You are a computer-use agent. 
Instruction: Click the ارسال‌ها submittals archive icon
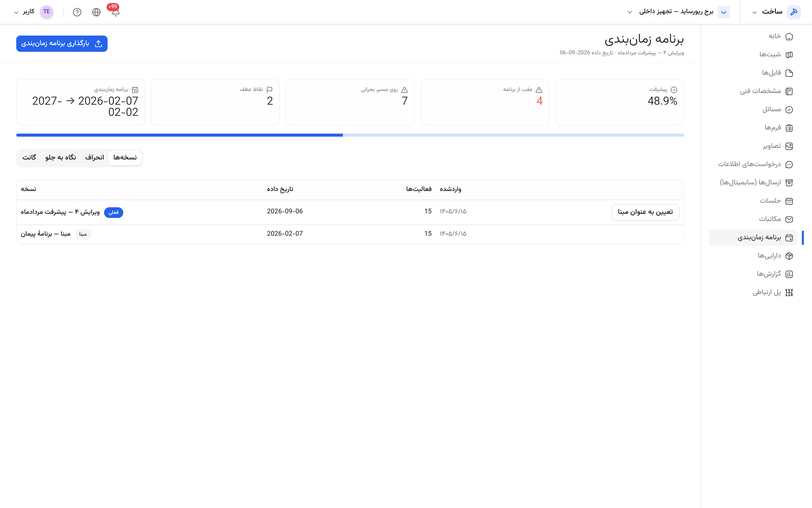click(789, 183)
